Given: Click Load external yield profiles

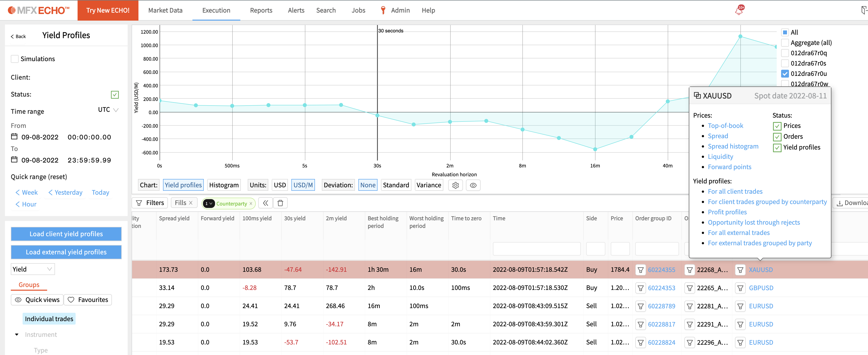Looking at the screenshot, I should pos(66,252).
